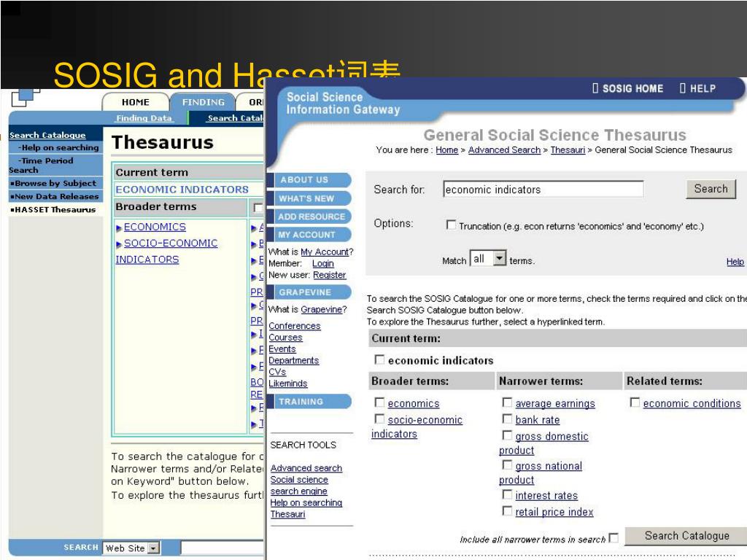This screenshot has height=560, width=747.
Task: Open the Grapevine explanation link
Action: (322, 309)
